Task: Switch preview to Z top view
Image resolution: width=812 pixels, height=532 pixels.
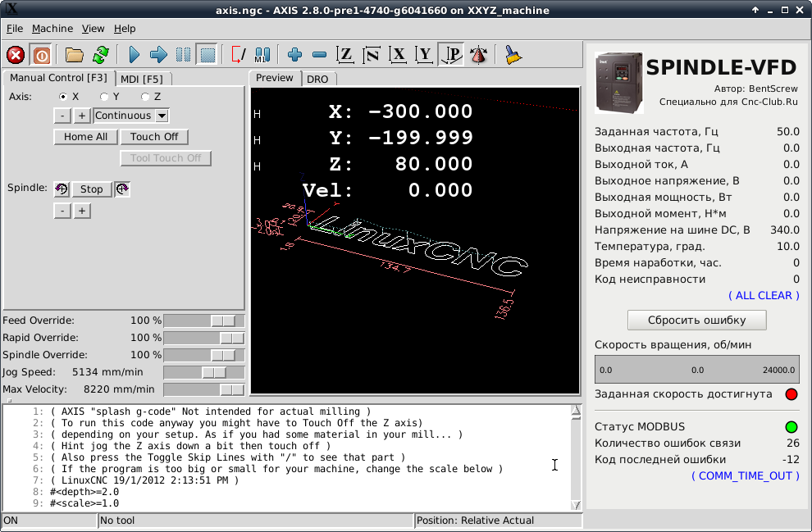Action: 345,55
